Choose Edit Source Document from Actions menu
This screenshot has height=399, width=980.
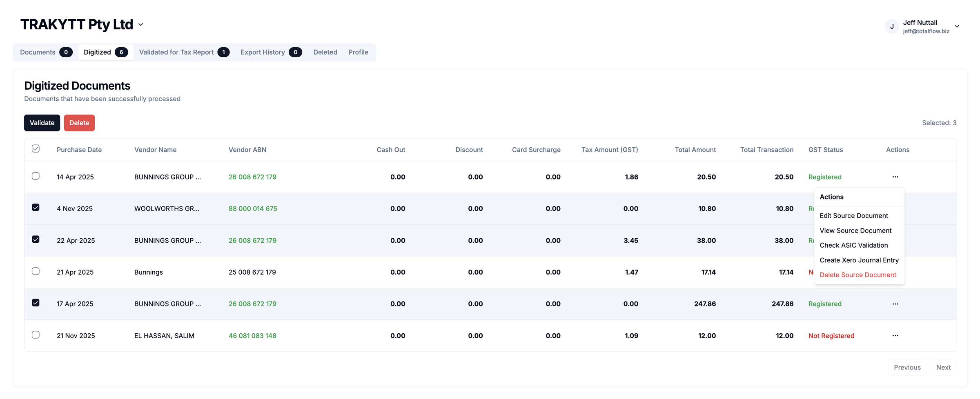coord(853,216)
